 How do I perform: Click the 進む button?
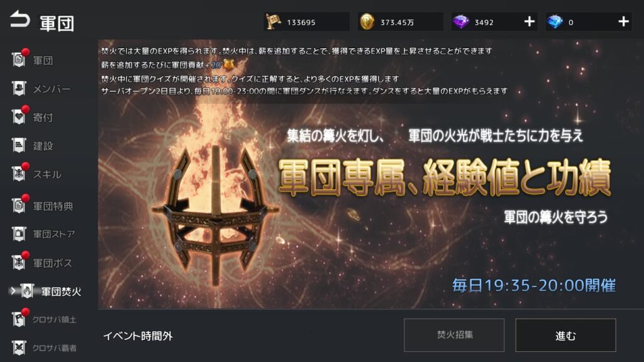(x=565, y=336)
